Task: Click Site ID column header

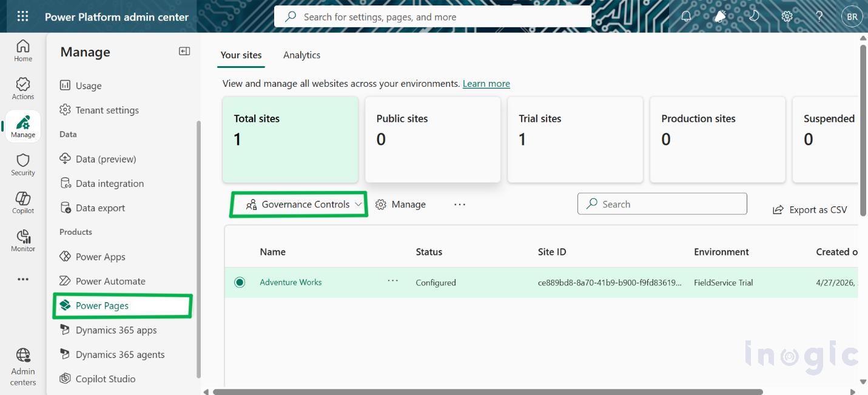Action: pyautogui.click(x=552, y=252)
